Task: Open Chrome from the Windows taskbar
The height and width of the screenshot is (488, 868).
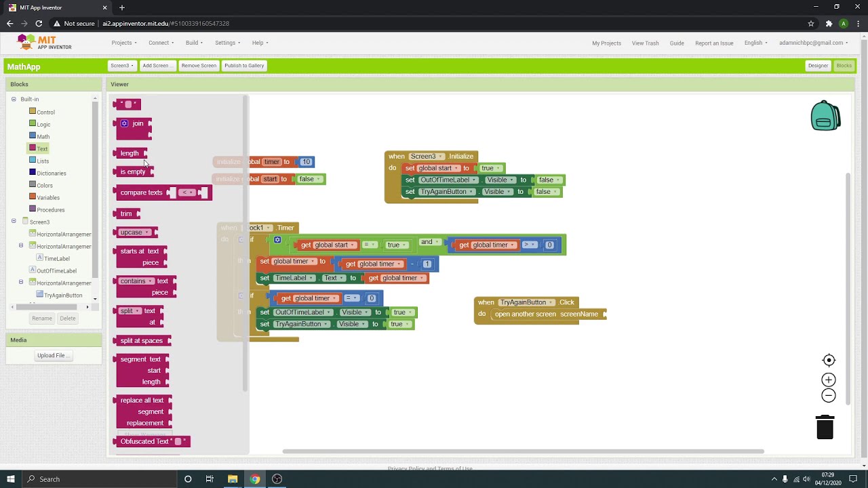Action: point(254,479)
